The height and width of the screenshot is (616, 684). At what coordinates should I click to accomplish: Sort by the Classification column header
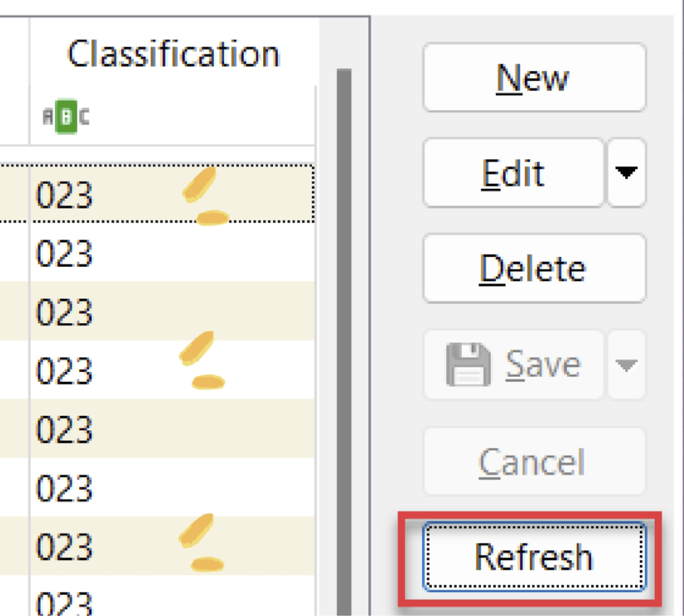tap(173, 54)
